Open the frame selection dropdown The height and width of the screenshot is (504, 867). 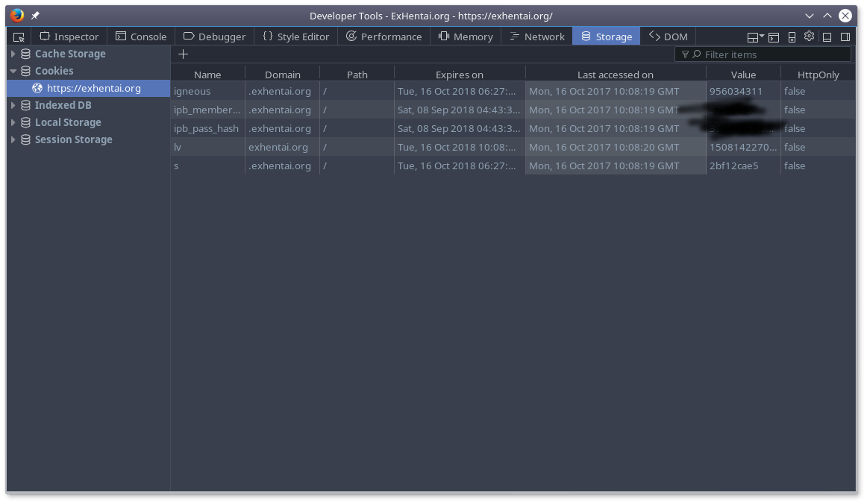coord(755,37)
